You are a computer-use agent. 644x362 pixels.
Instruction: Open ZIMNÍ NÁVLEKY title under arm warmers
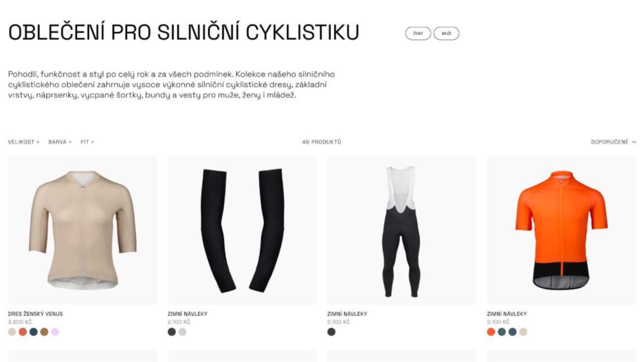tap(187, 314)
